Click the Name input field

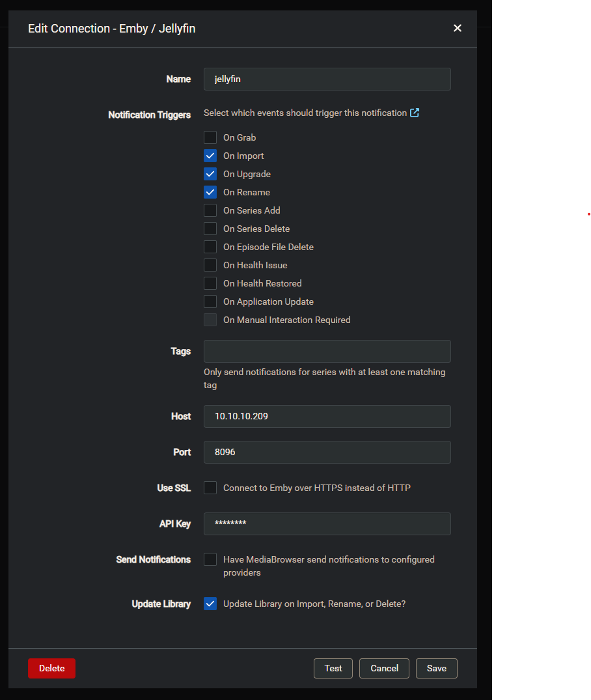(x=327, y=79)
